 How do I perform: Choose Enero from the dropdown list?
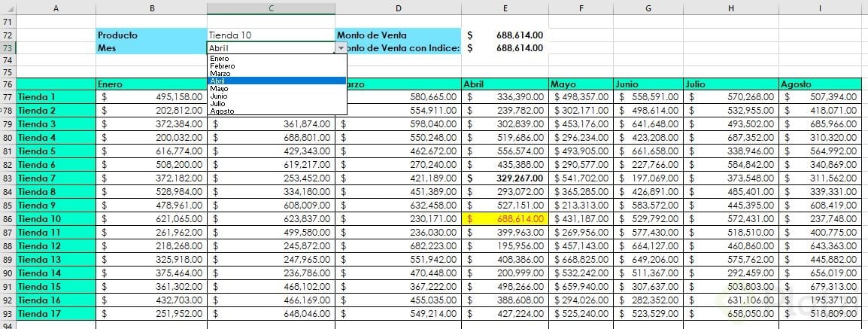[277, 58]
